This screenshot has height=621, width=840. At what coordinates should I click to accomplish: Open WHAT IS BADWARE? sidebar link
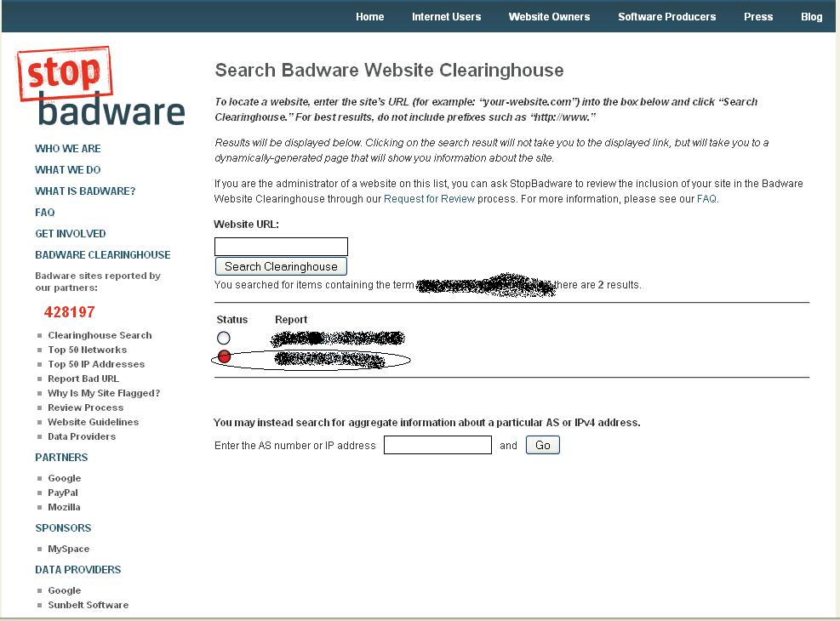point(85,191)
